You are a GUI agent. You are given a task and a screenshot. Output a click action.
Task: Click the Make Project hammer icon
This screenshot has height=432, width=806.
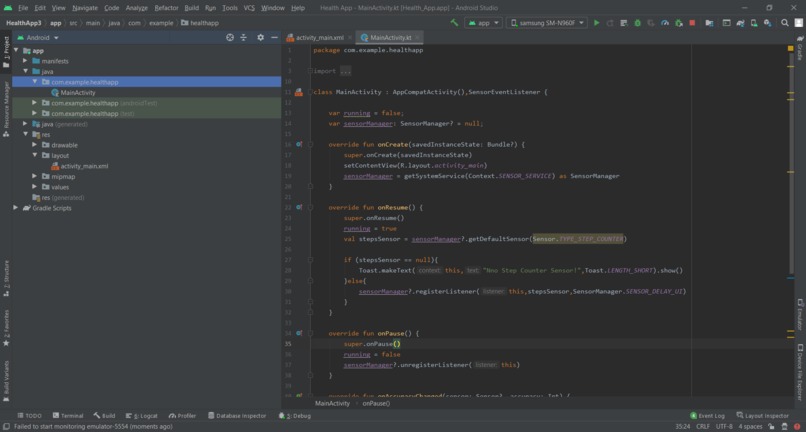[454, 23]
